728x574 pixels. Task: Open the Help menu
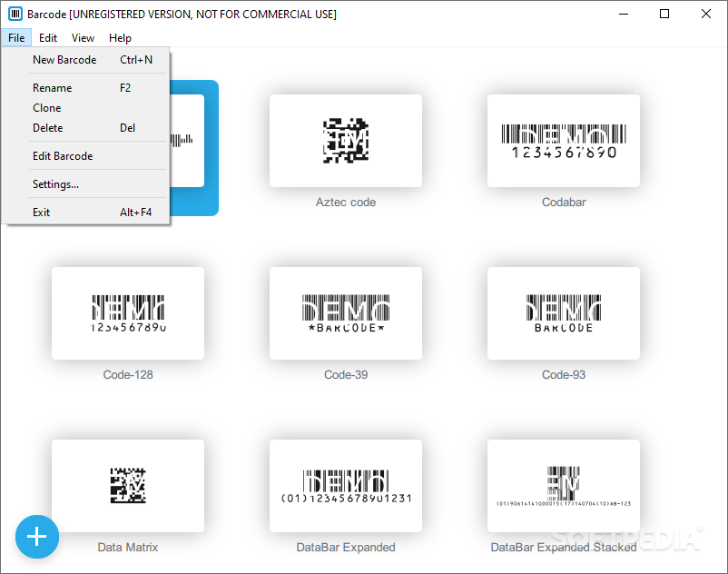[120, 37]
